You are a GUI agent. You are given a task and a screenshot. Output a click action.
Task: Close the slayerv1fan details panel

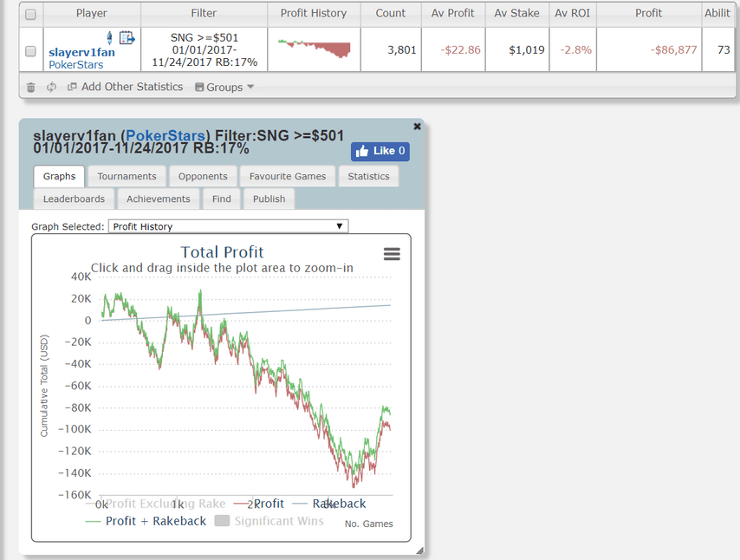[417, 126]
